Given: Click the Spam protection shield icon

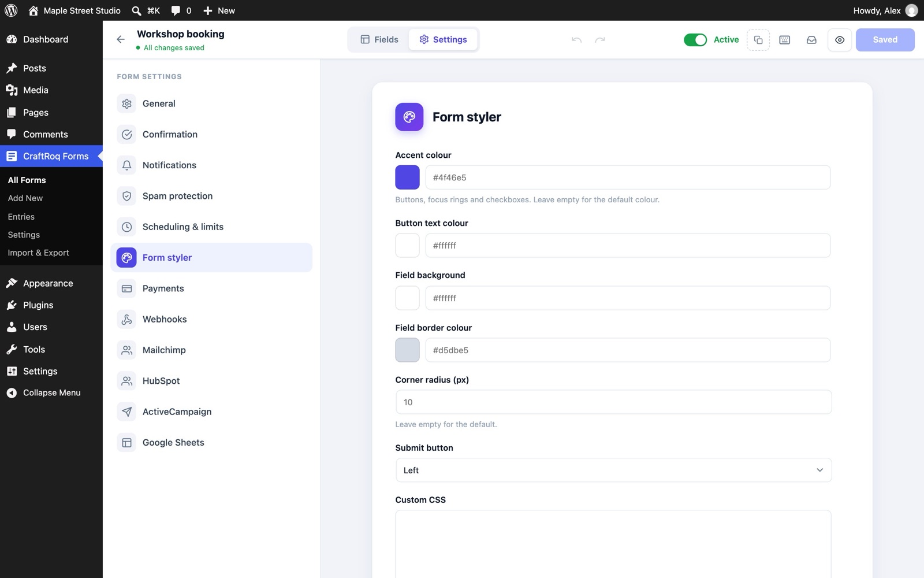Looking at the screenshot, I should [x=126, y=196].
